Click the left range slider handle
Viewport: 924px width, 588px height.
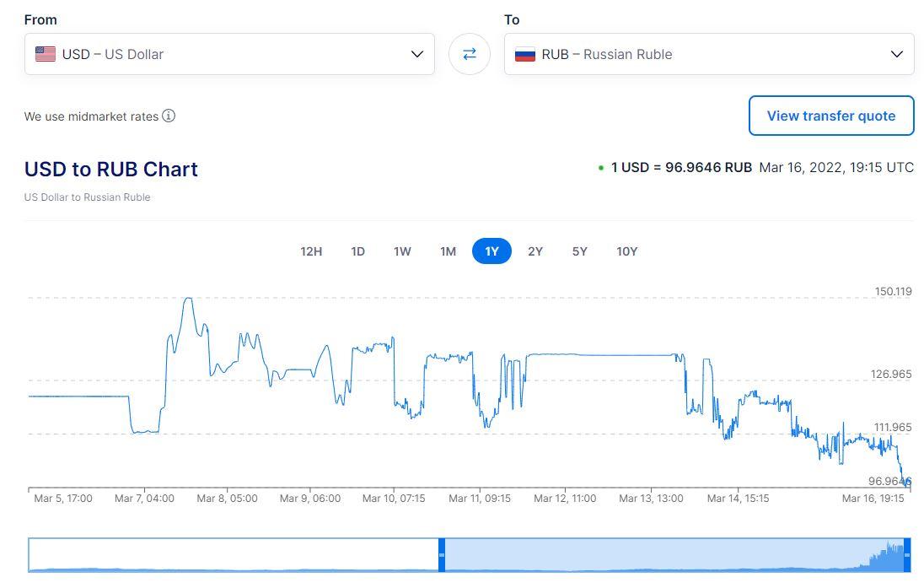click(442, 555)
